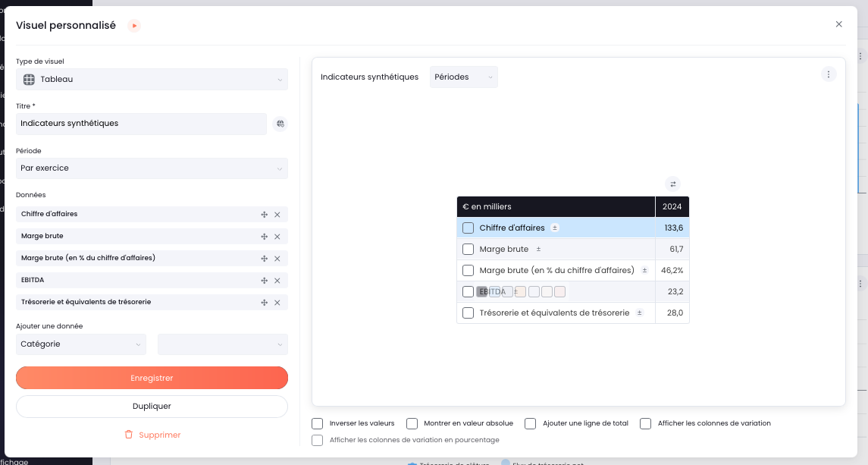Viewport: 868px width, 465px height.
Task: Remove Trésorerie et équivalents from Données list
Action: pyautogui.click(x=277, y=303)
